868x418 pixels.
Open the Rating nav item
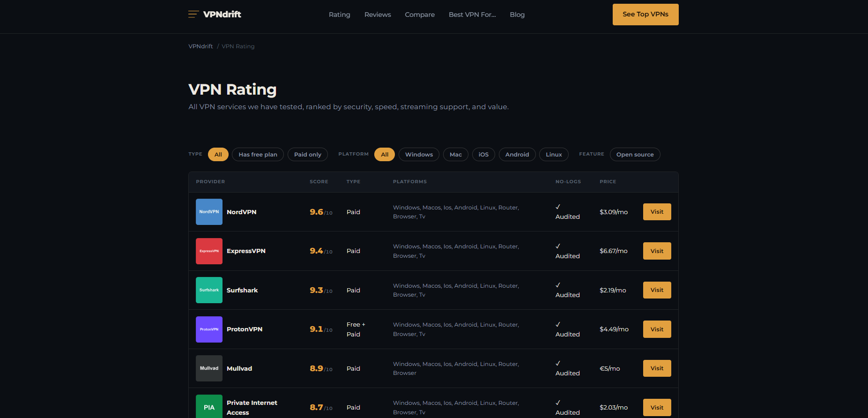point(340,15)
